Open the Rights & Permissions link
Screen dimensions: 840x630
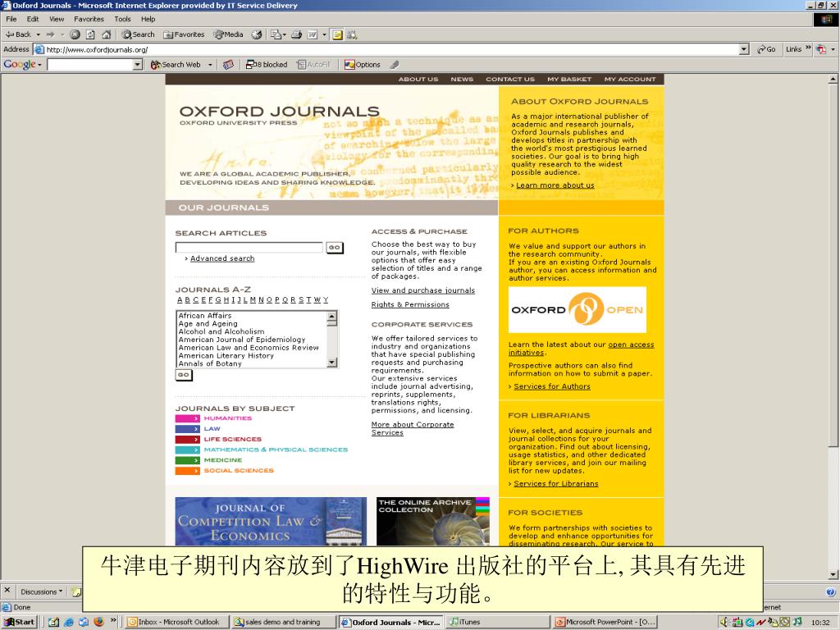[410, 304]
